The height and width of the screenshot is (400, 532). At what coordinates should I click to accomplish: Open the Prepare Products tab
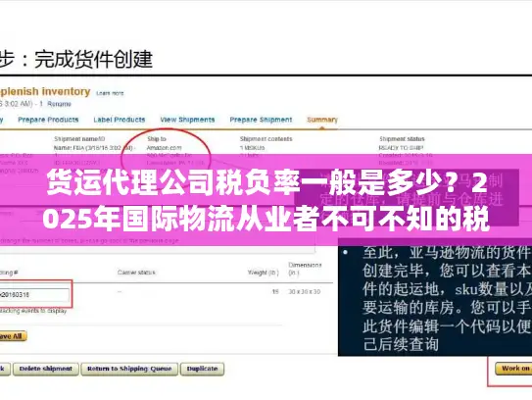(x=48, y=120)
